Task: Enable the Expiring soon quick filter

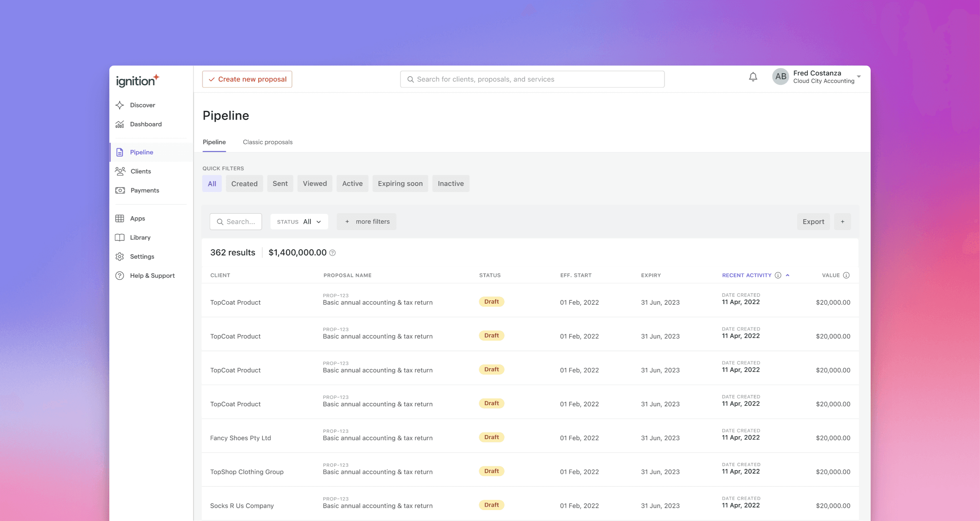Action: click(x=400, y=183)
